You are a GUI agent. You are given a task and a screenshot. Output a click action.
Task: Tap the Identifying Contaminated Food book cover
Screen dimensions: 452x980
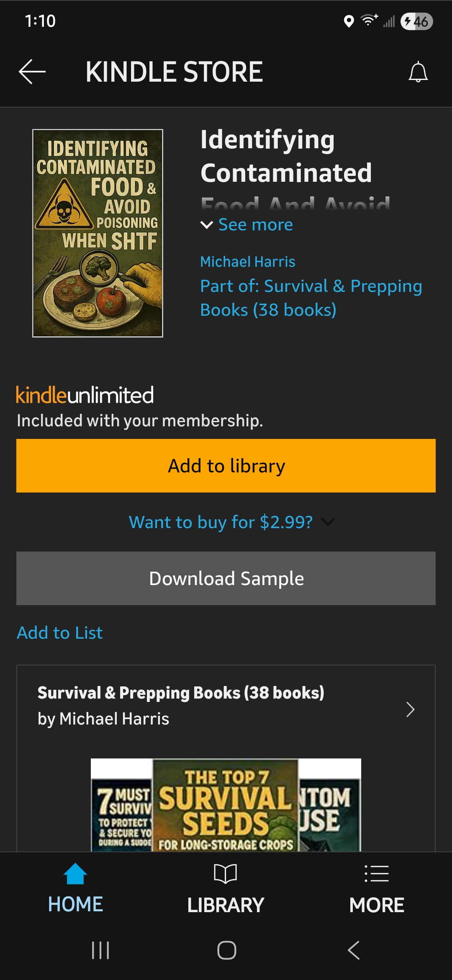click(x=98, y=233)
